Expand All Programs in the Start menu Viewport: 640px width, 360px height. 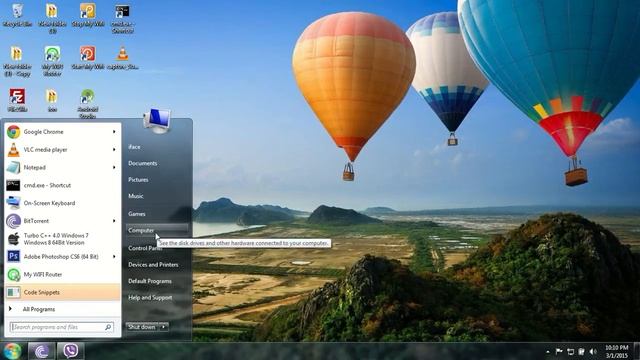[62, 309]
